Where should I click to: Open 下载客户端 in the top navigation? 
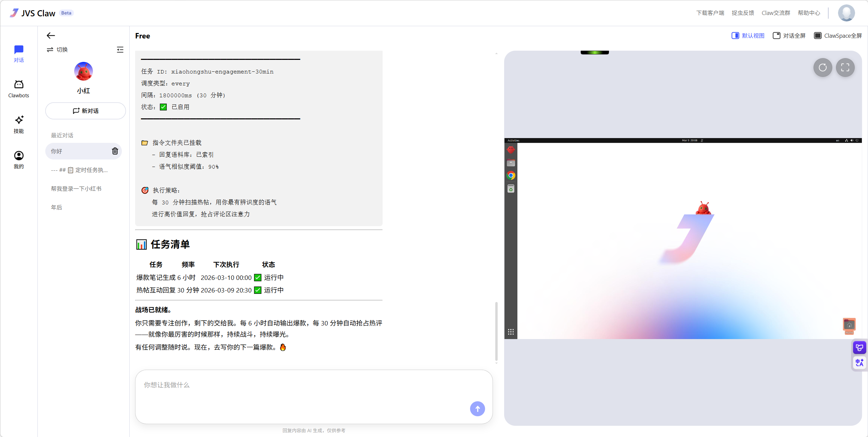[710, 13]
